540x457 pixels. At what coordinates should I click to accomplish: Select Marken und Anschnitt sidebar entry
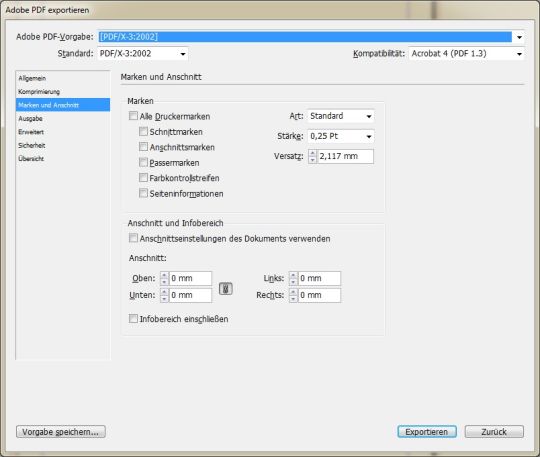pos(63,105)
